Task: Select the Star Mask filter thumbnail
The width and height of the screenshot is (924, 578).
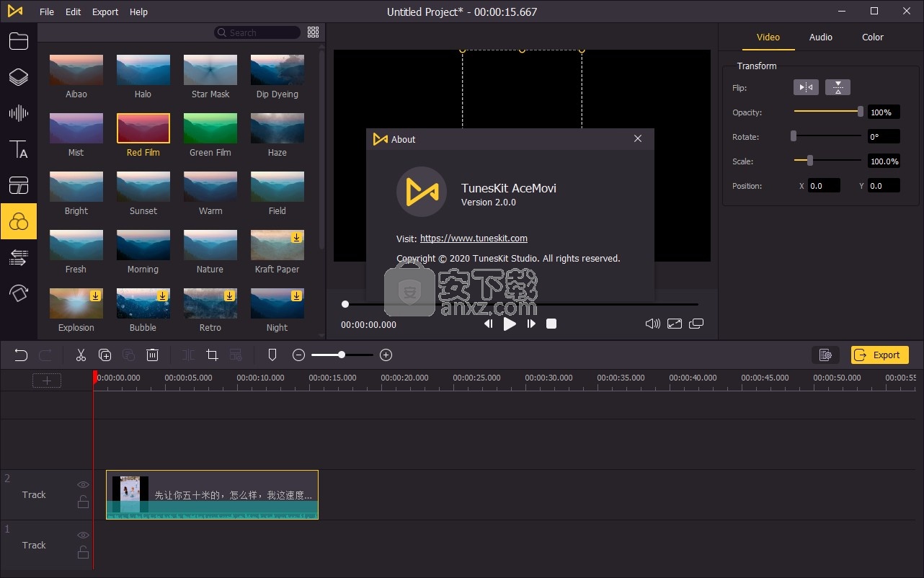Action: coord(210,70)
